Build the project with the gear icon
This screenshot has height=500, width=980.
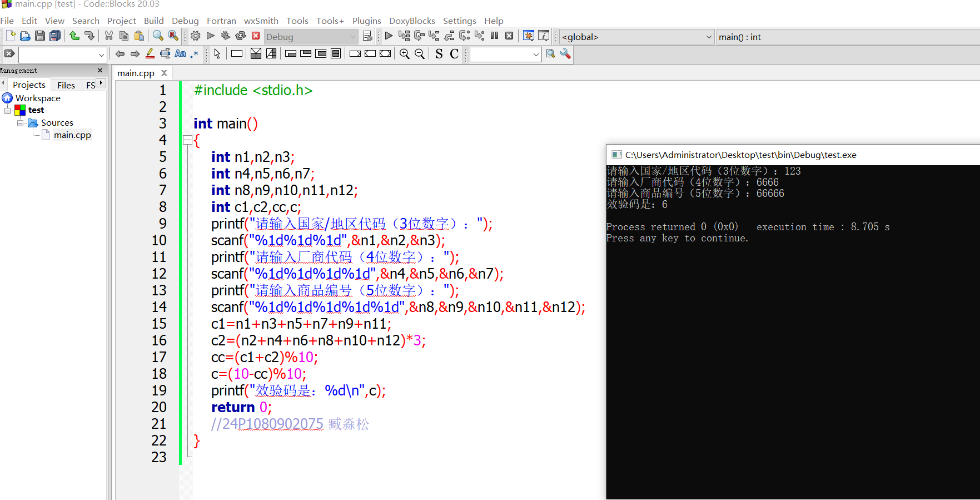click(196, 36)
